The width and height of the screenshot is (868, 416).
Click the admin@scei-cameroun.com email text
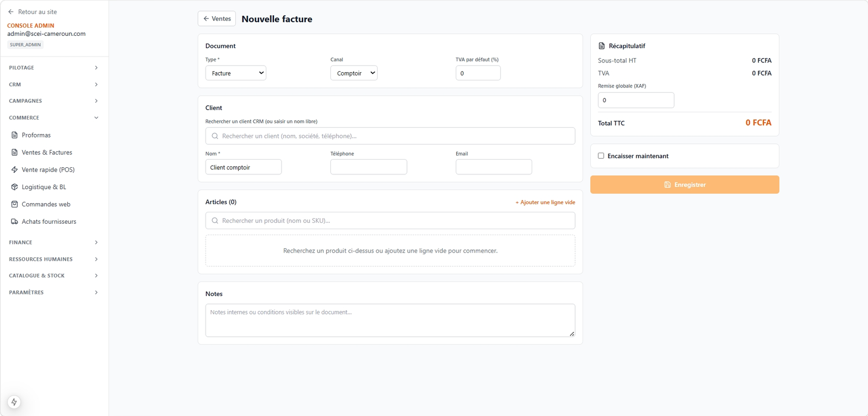click(46, 34)
